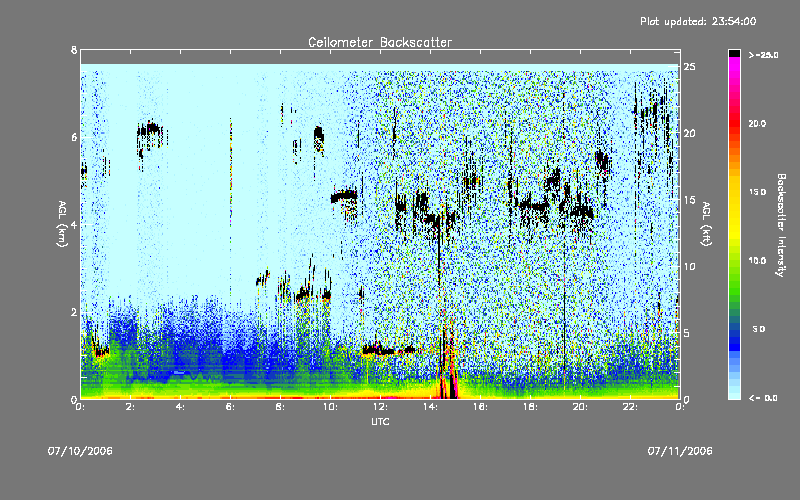Screen dimensions: 800x500
Task: Click the '4' tick on the km axis
Action: (x=74, y=224)
